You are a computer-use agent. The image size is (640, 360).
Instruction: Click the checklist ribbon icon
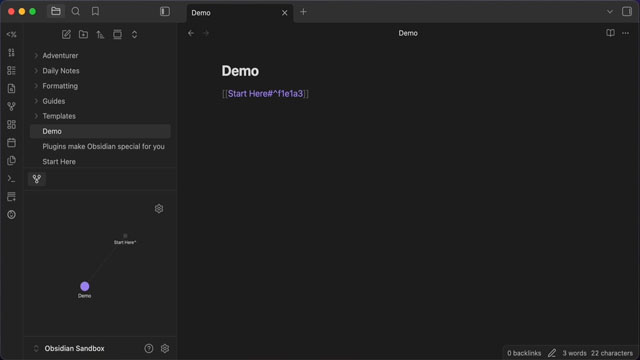[11, 71]
